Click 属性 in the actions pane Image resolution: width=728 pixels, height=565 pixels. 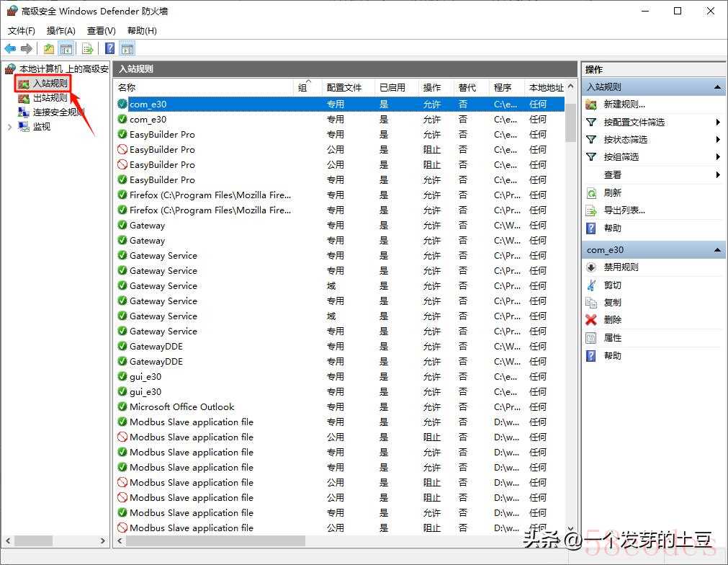pyautogui.click(x=613, y=338)
